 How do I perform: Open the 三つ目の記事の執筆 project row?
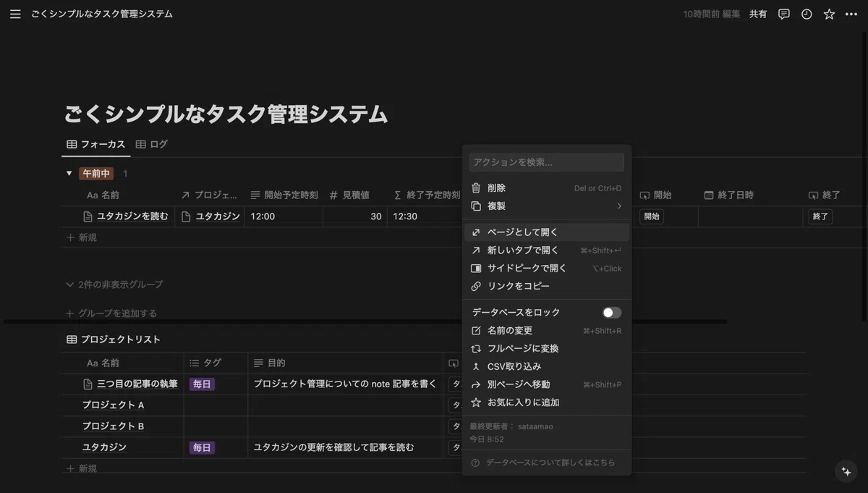(x=130, y=384)
